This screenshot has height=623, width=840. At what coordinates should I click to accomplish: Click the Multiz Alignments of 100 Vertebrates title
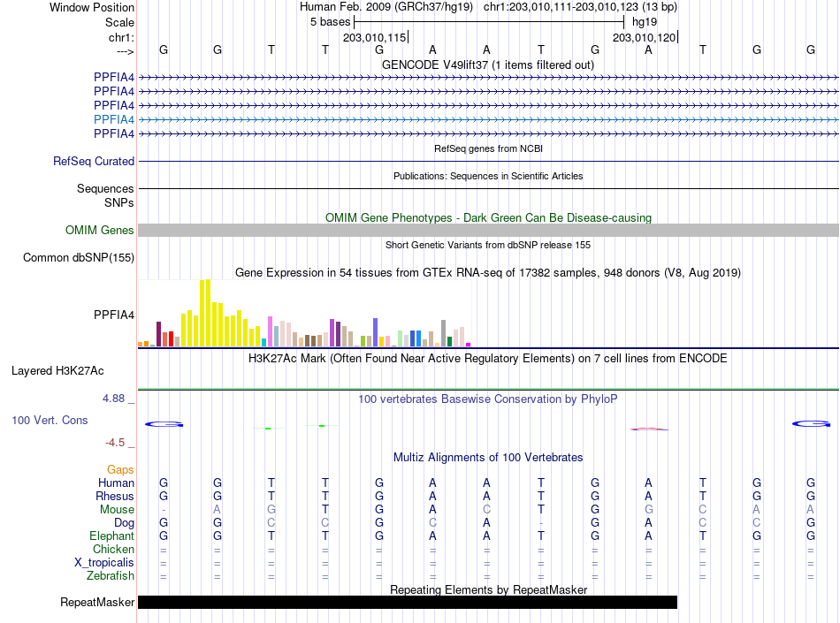(x=488, y=457)
